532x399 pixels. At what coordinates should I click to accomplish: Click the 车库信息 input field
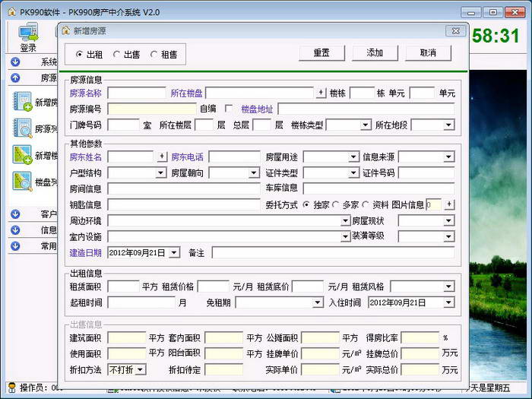point(378,188)
